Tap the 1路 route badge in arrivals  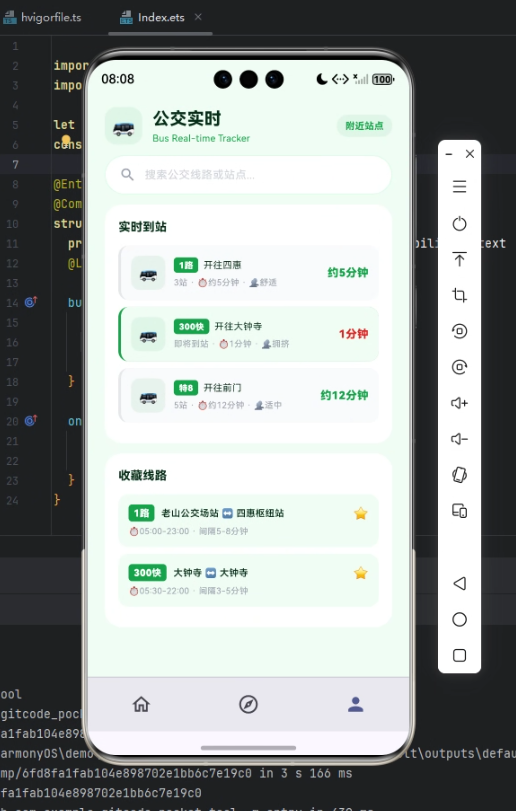[186, 265]
